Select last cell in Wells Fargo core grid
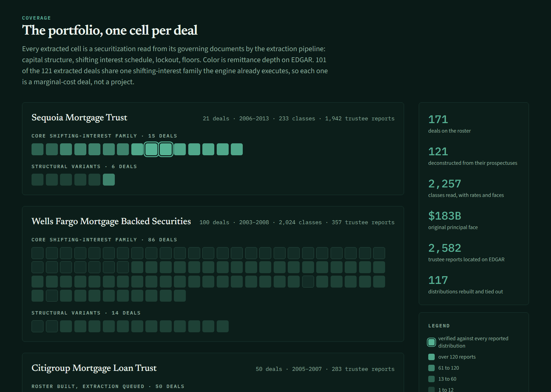This screenshot has height=392, width=551. pyautogui.click(x=180, y=296)
